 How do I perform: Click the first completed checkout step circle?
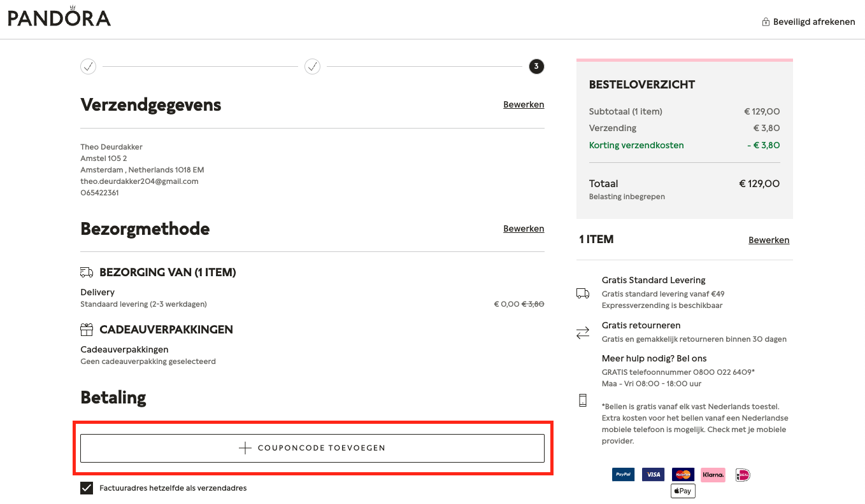(88, 66)
